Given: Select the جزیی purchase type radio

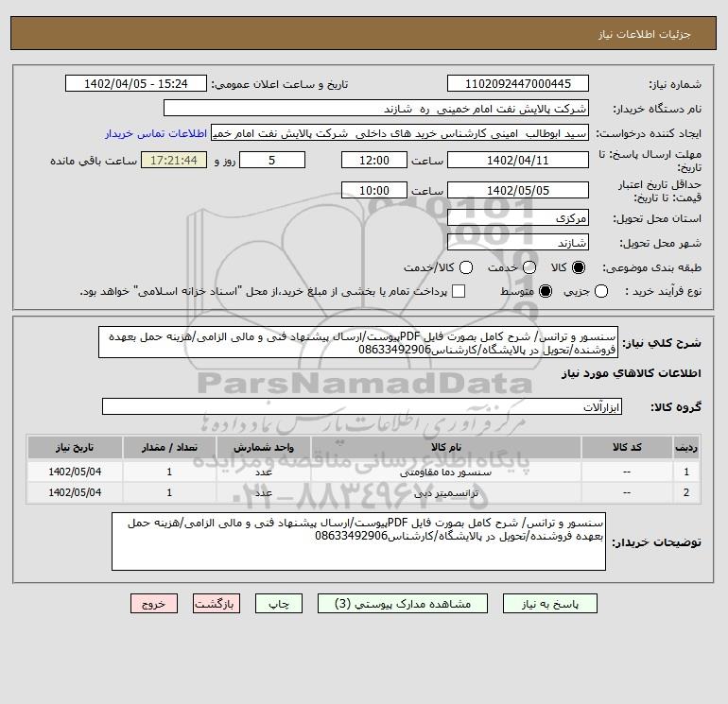Looking at the screenshot, I should (601, 291).
